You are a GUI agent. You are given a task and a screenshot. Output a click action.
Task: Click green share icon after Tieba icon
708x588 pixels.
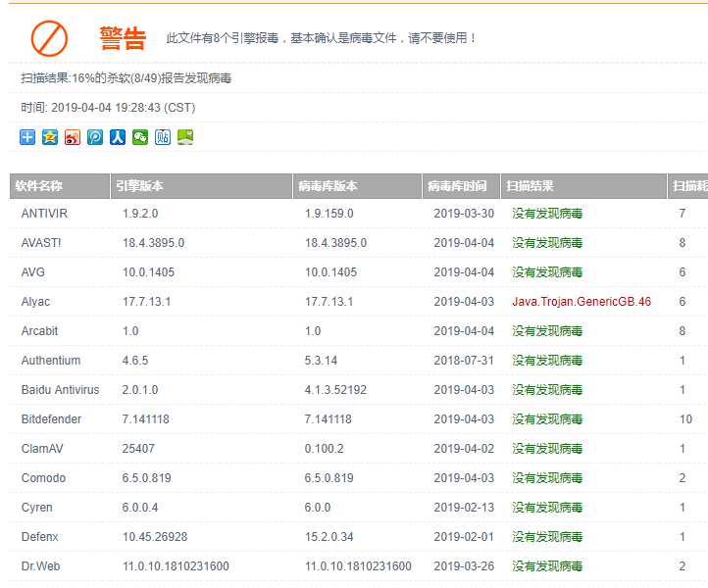pyautogui.click(x=185, y=137)
